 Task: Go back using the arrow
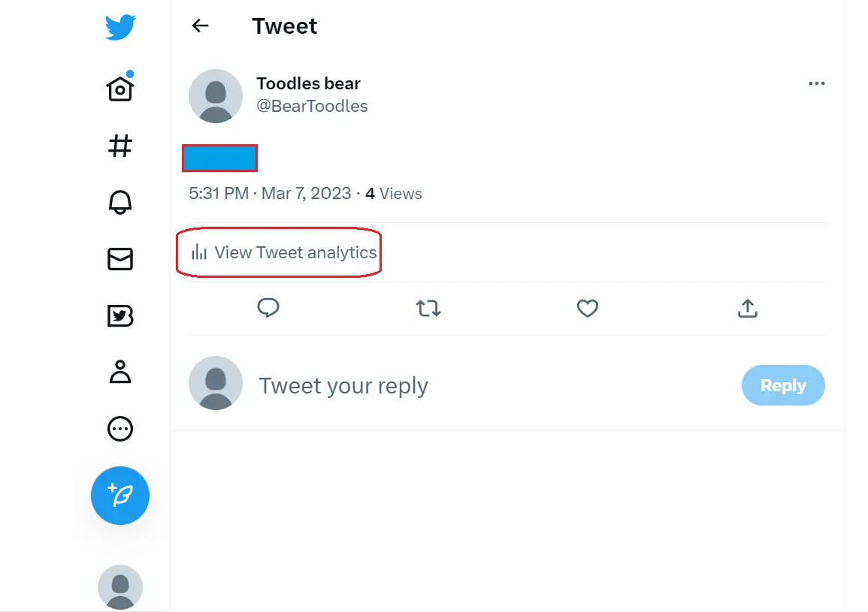pyautogui.click(x=200, y=26)
